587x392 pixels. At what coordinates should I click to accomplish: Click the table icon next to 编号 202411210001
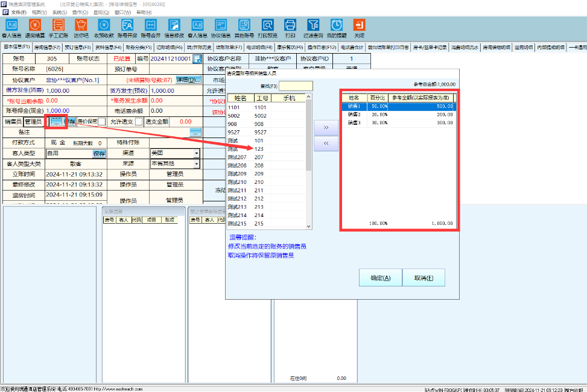pyautogui.click(x=197, y=58)
